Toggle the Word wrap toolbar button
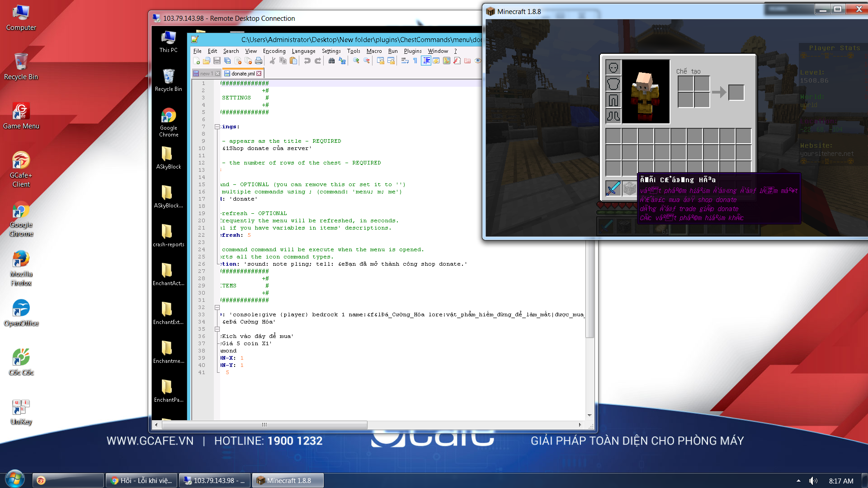Image resolution: width=868 pixels, height=488 pixels. pos(405,61)
